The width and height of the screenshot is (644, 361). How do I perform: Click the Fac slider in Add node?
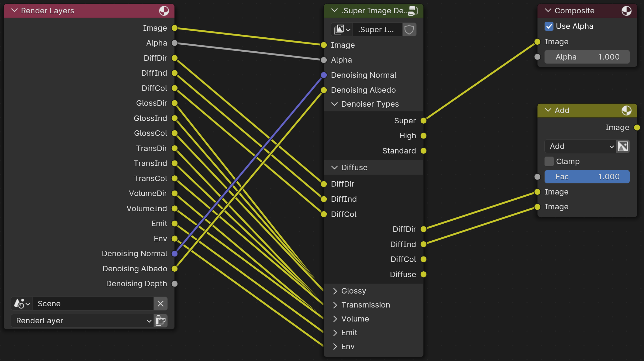coord(587,177)
